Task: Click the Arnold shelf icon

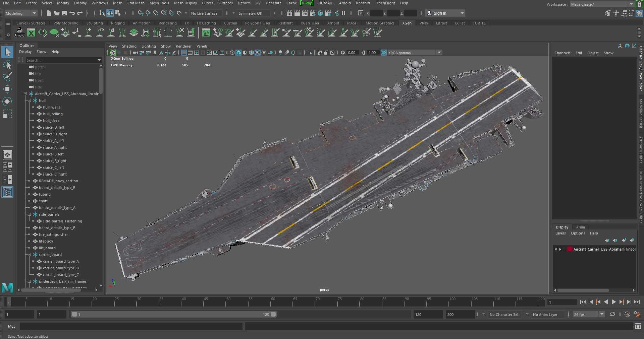Action: coord(19,32)
